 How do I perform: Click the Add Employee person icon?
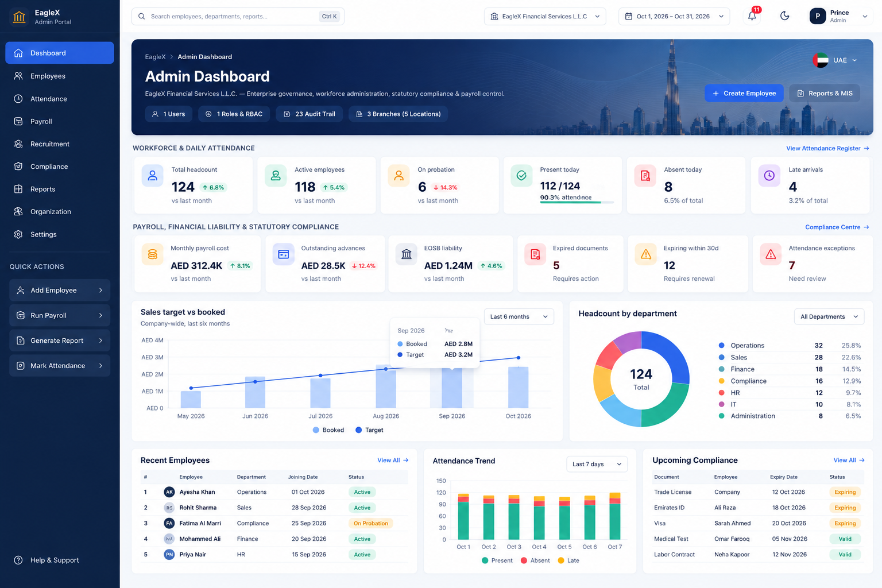pyautogui.click(x=21, y=291)
